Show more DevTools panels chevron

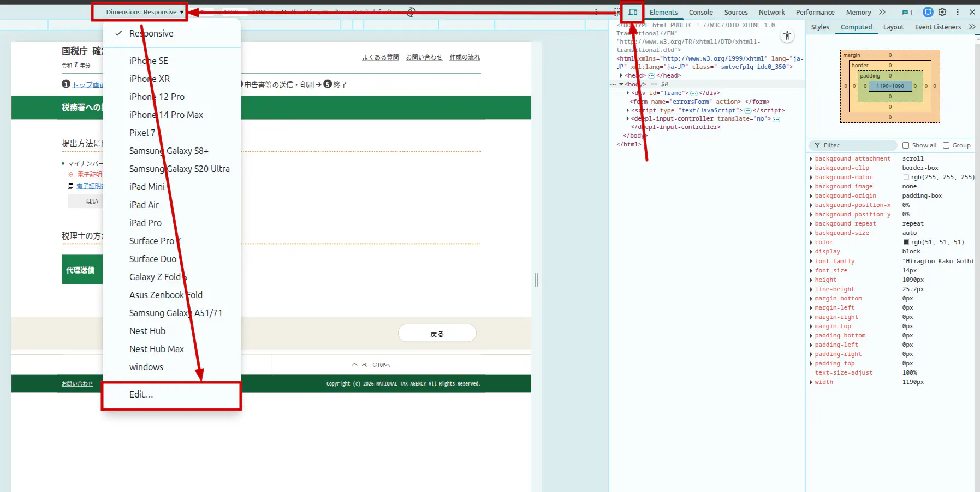(x=882, y=12)
